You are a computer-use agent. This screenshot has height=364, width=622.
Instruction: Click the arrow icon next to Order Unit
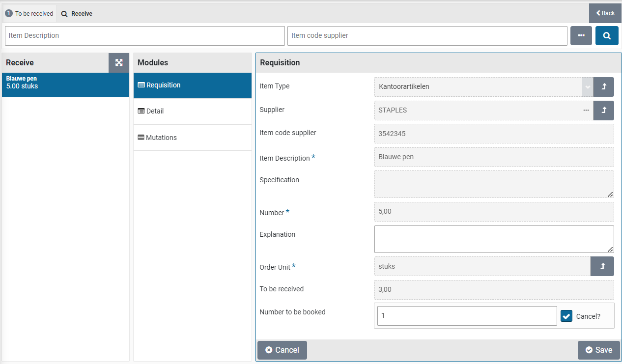(x=602, y=266)
